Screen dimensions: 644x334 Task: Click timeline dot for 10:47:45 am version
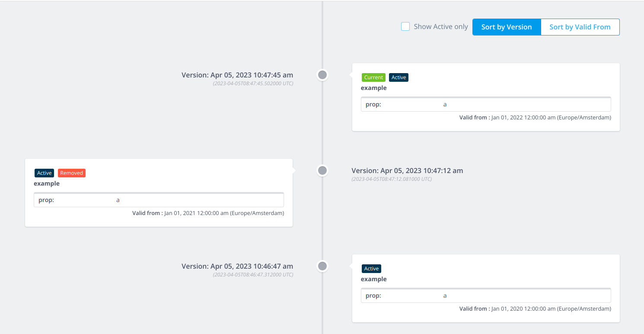click(x=322, y=75)
